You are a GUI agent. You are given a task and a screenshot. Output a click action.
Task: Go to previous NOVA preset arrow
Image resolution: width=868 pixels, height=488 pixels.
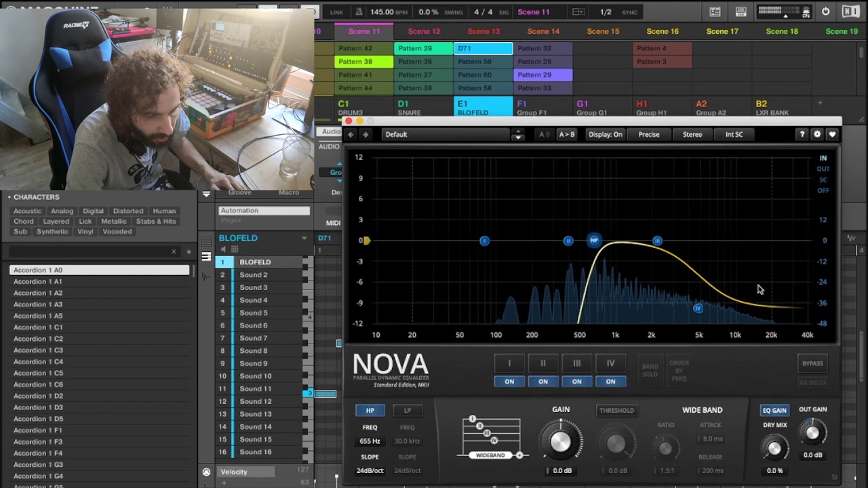click(351, 134)
